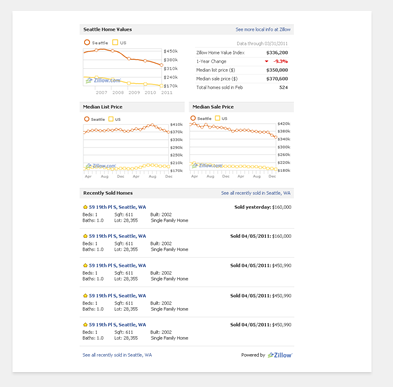Click 'Sold 04/05/2011: $160,000' text
393x387 pixels.
click(261, 236)
